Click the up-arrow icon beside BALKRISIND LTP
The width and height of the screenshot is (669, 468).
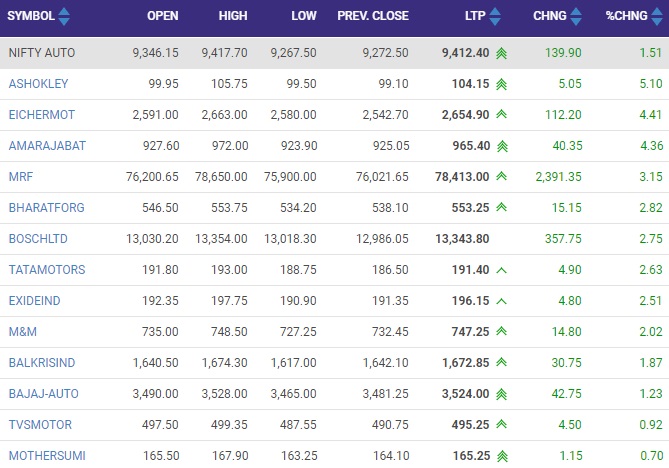(502, 362)
